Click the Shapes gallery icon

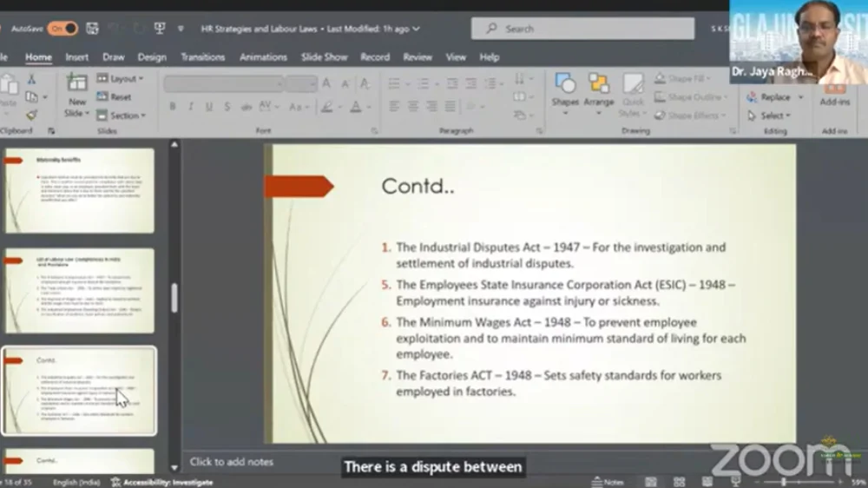point(565,89)
